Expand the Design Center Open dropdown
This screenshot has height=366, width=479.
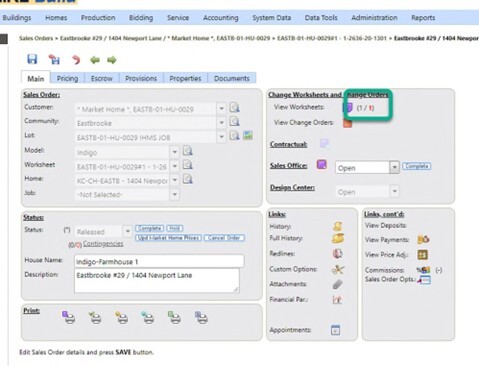point(394,192)
